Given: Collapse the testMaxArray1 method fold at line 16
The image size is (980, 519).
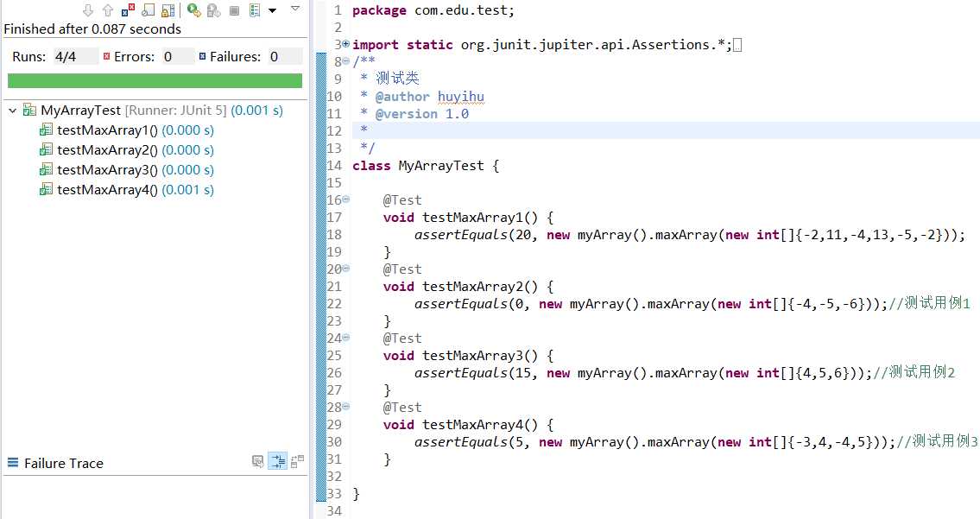Looking at the screenshot, I should click(x=345, y=199).
